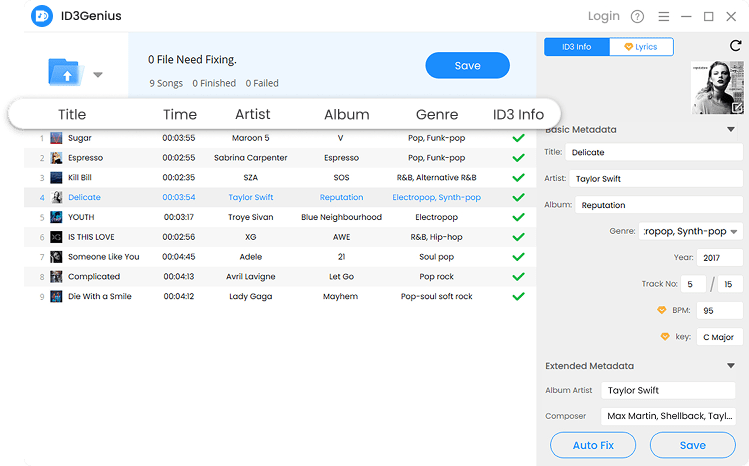Click the edit cover art icon
749x466 pixels.
pos(738,107)
